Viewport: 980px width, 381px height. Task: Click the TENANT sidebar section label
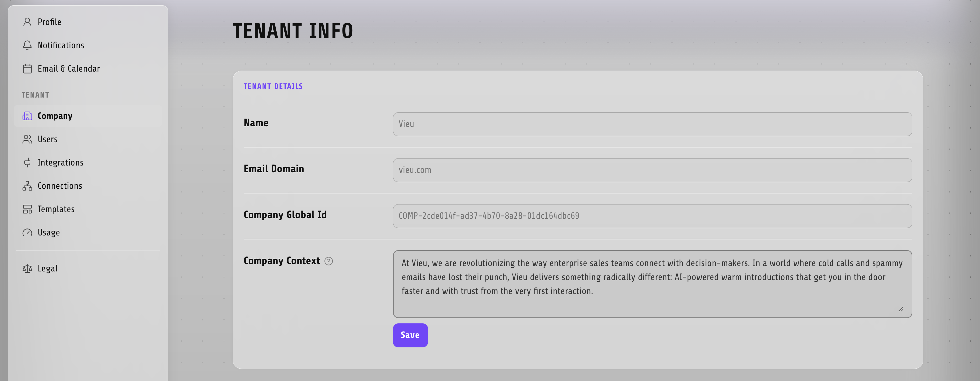tap(35, 95)
